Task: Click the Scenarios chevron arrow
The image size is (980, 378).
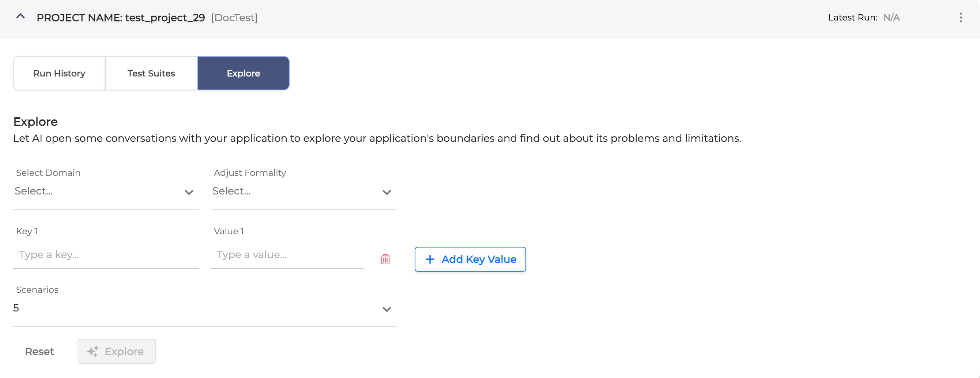Action: coord(387,310)
